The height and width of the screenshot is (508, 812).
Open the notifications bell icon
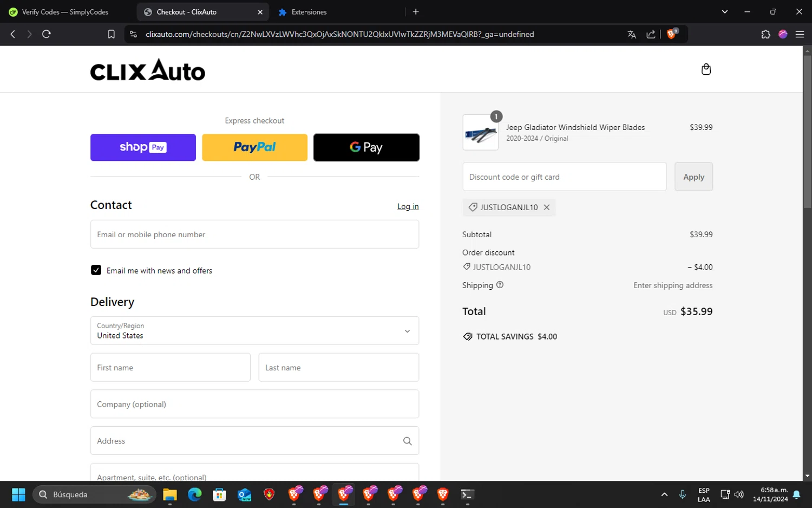[x=797, y=494]
